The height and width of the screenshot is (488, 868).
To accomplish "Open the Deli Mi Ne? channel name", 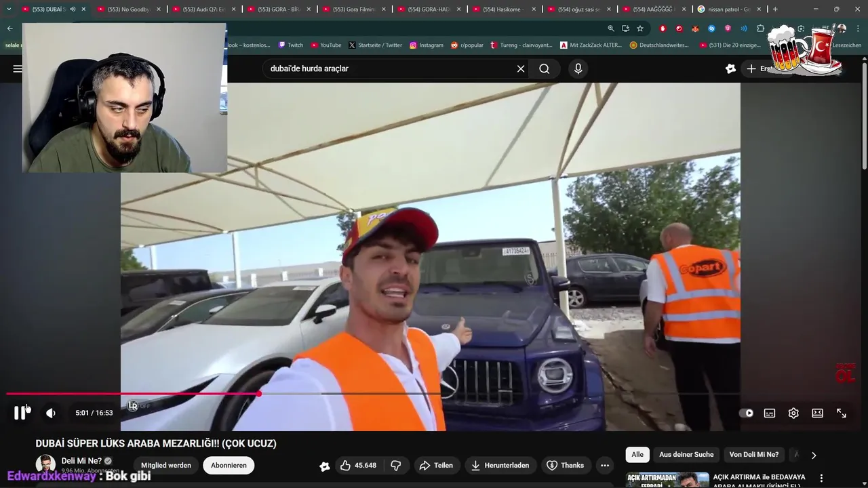I will click(81, 461).
